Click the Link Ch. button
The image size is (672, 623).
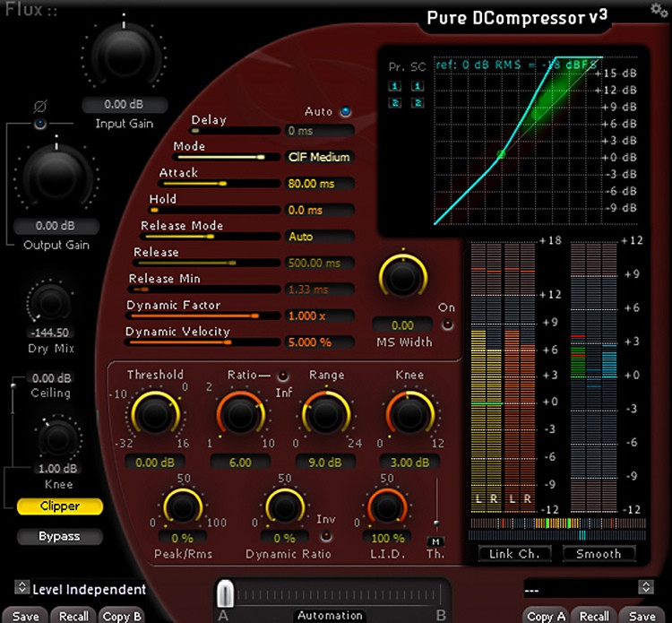coord(514,554)
